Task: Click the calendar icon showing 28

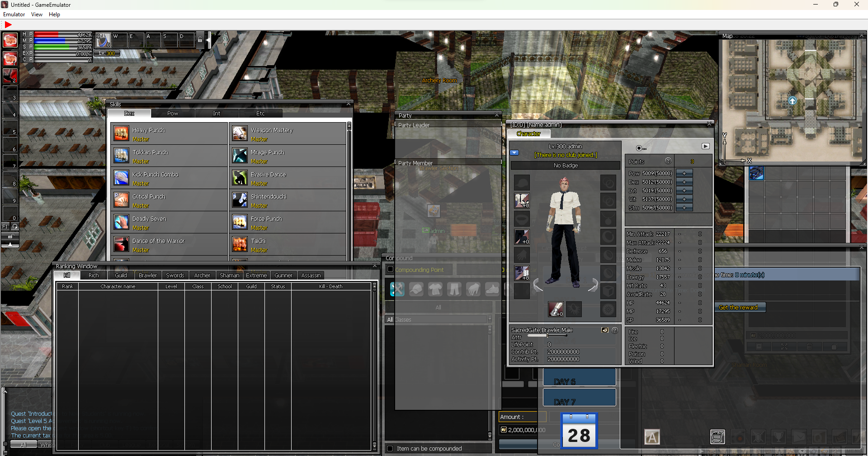Action: [x=579, y=431]
